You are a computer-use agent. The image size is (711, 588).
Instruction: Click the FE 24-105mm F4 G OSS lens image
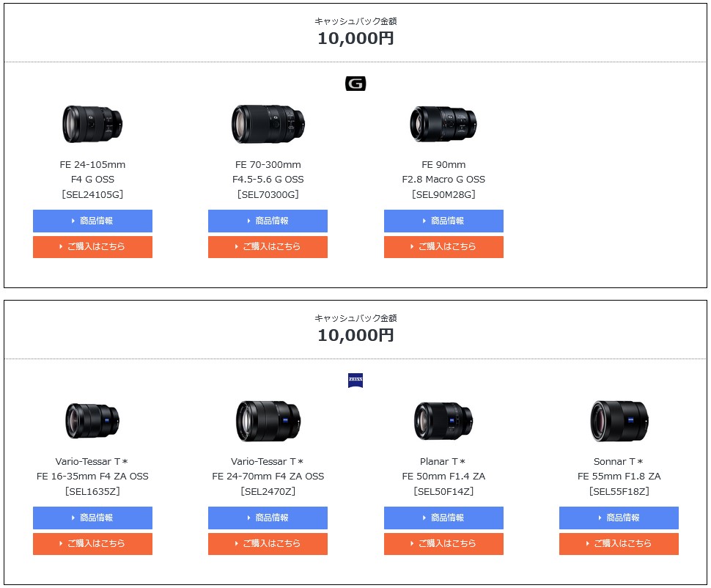pos(92,124)
